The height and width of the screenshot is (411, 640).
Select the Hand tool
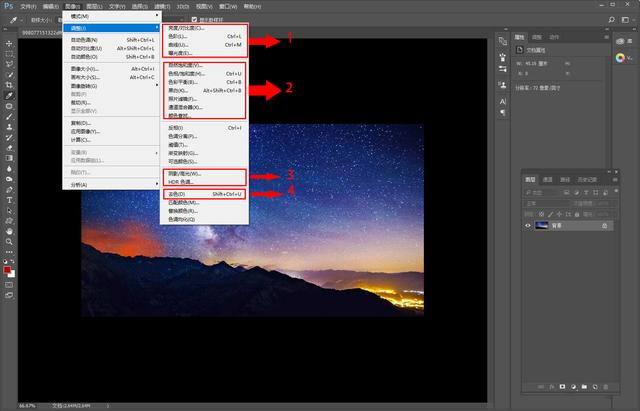click(x=9, y=231)
